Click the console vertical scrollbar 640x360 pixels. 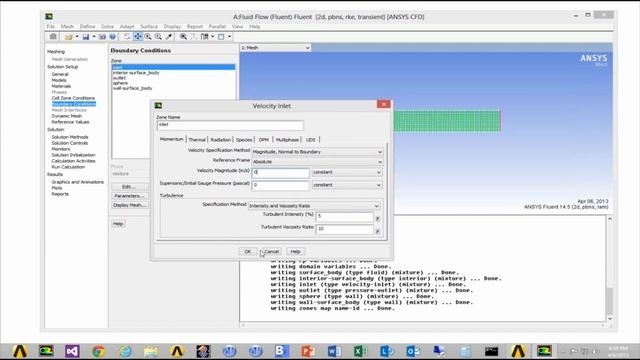610,269
